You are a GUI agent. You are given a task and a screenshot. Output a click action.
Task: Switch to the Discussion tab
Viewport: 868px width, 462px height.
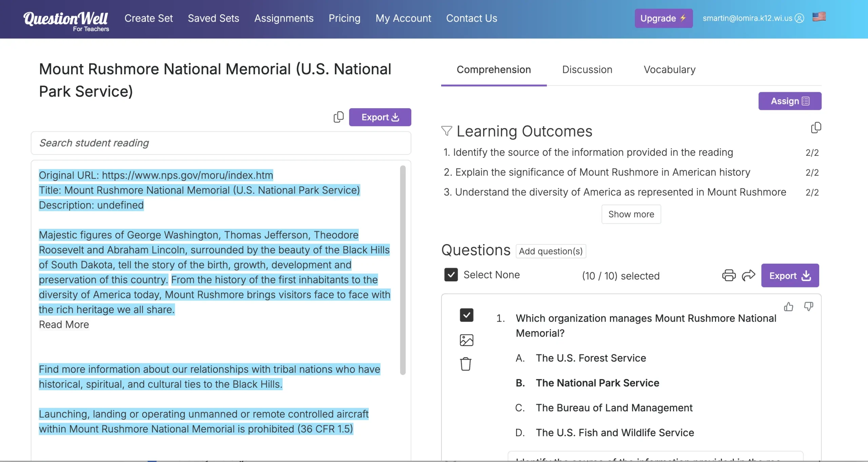(x=587, y=69)
